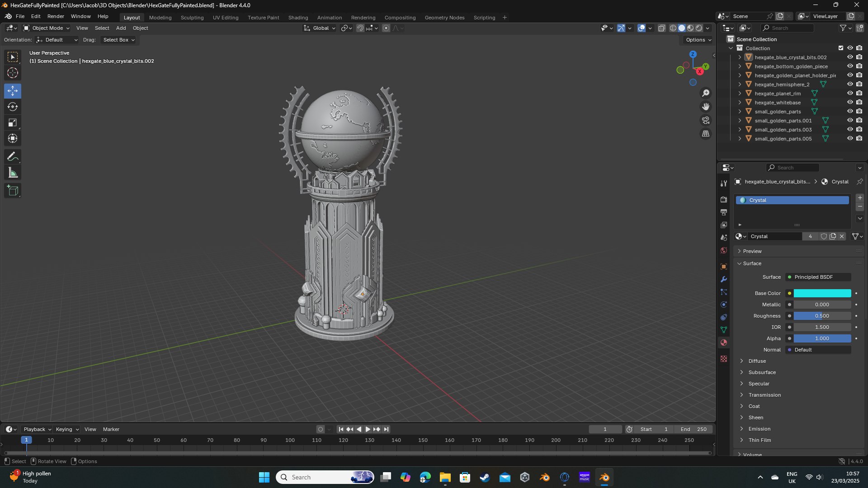Open the Render menu

(x=56, y=16)
